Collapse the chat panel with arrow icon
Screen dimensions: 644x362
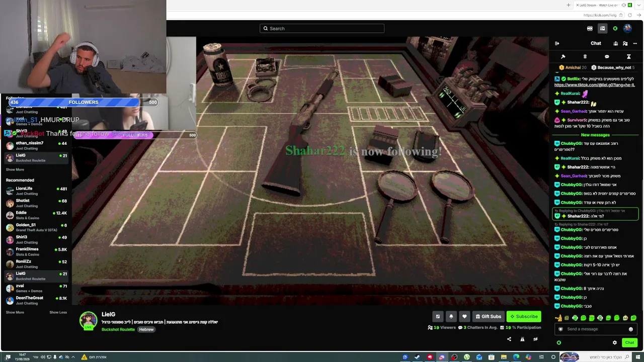[557, 43]
